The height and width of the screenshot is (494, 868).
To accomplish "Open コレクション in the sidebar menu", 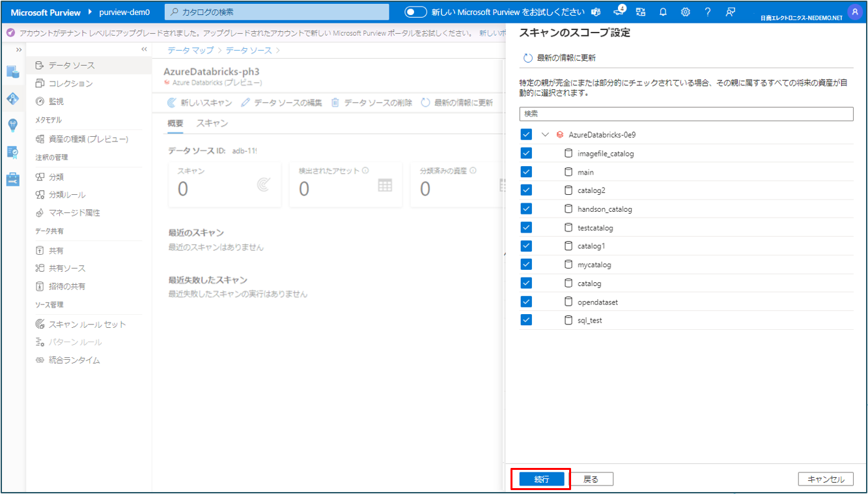I will pyautogui.click(x=70, y=83).
